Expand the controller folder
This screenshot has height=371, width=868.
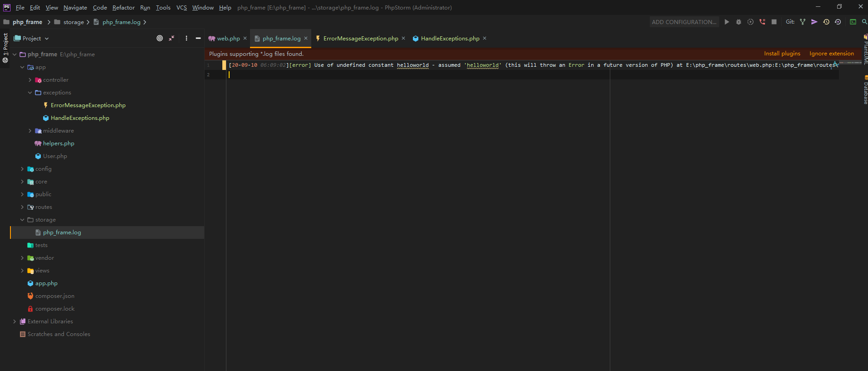pyautogui.click(x=30, y=80)
